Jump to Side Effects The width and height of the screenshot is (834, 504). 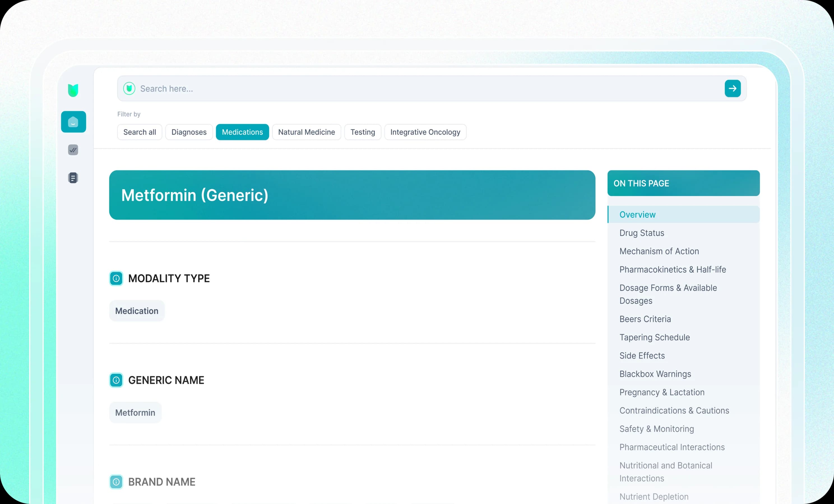[x=642, y=356]
